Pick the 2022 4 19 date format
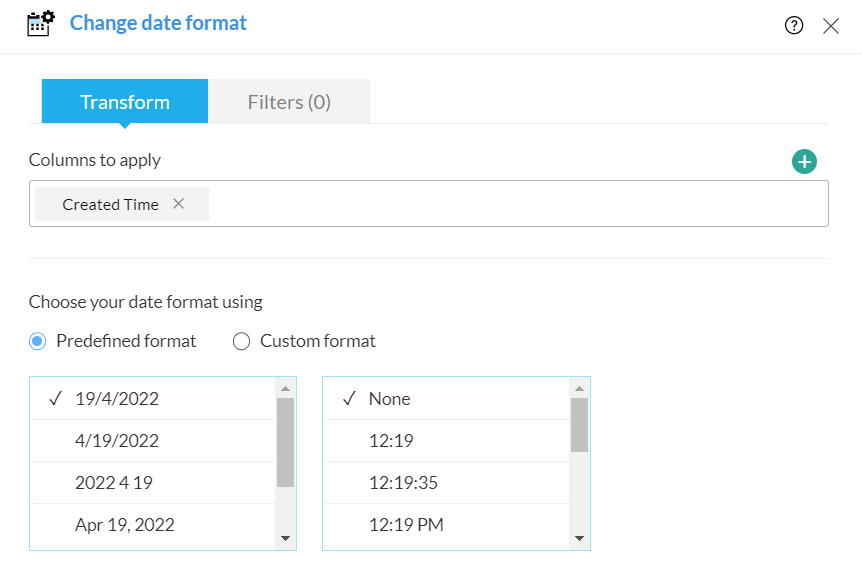 click(113, 483)
